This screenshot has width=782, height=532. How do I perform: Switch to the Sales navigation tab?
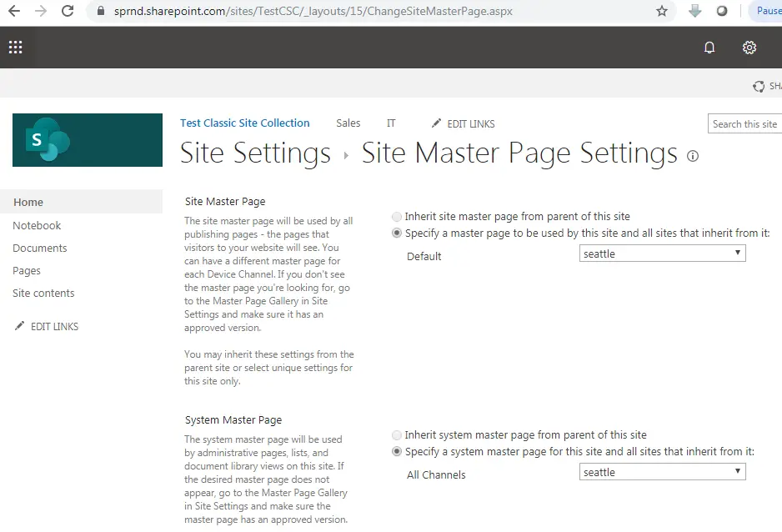[x=348, y=123]
